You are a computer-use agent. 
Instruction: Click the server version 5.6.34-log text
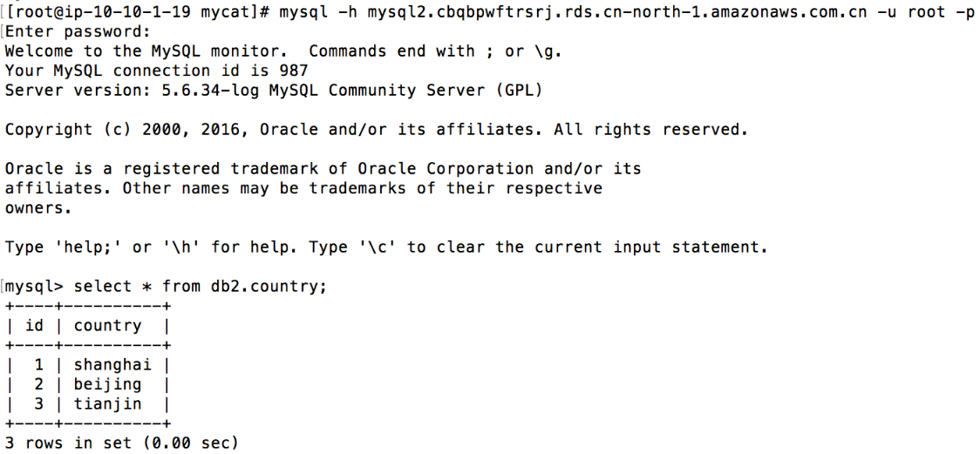pos(209,91)
